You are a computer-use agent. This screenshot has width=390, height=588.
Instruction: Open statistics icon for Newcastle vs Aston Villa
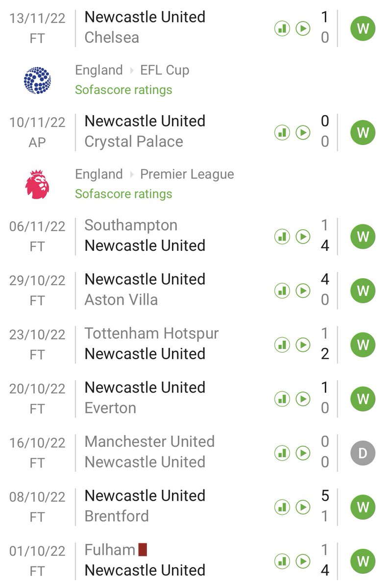coord(282,291)
